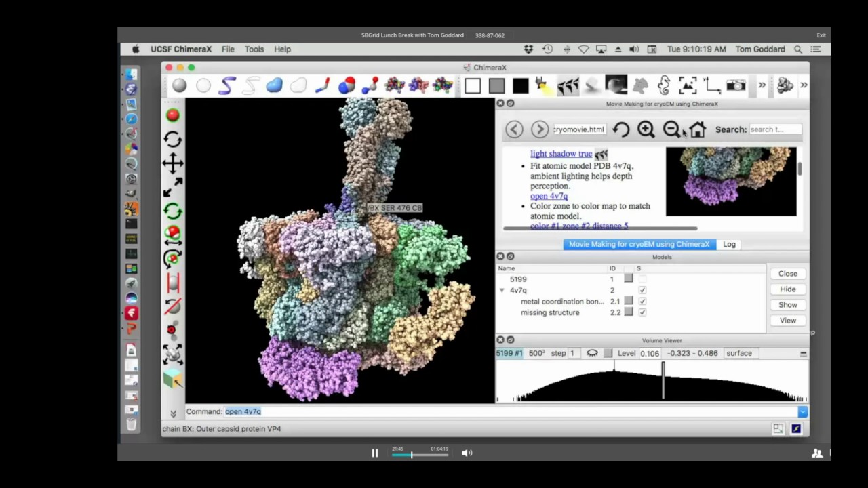
Task: Open Spotlight search in the menu bar
Action: 798,49
